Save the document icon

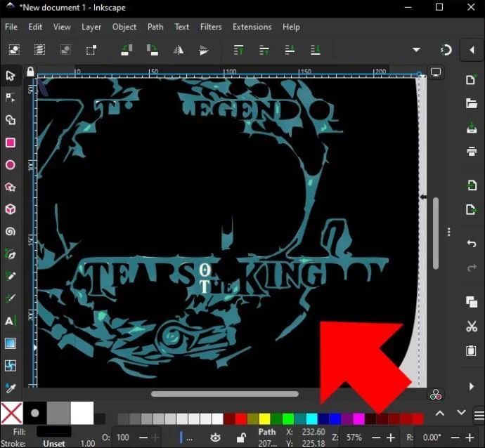click(472, 127)
